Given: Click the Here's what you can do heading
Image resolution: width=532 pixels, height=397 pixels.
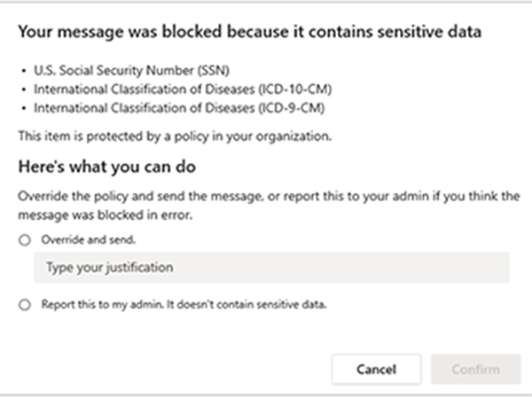Looking at the screenshot, I should pos(107,167).
